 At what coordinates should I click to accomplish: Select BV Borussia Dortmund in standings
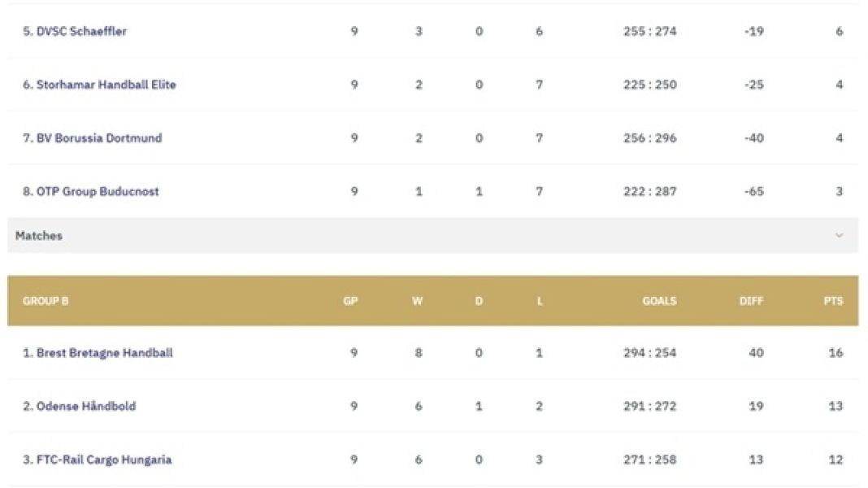click(x=92, y=138)
